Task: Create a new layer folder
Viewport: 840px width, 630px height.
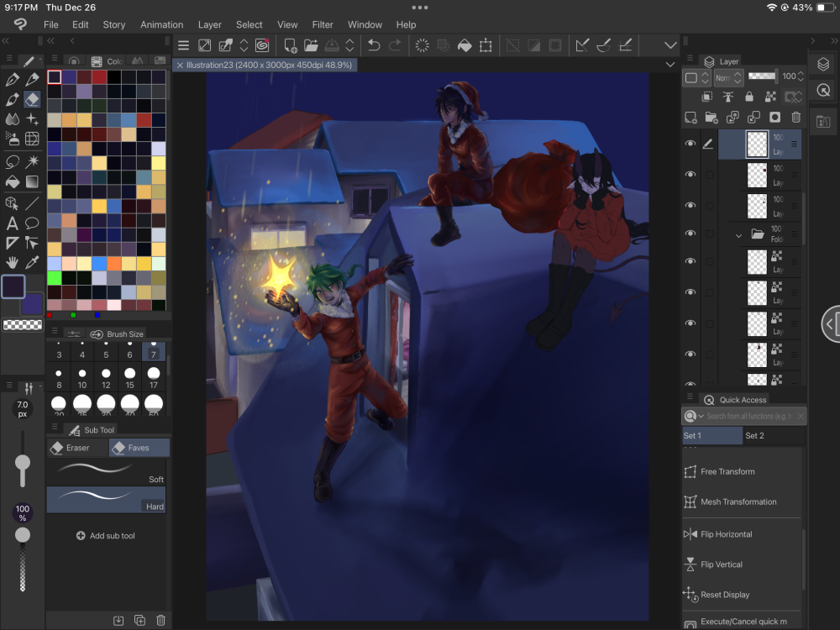Action: pyautogui.click(x=711, y=118)
